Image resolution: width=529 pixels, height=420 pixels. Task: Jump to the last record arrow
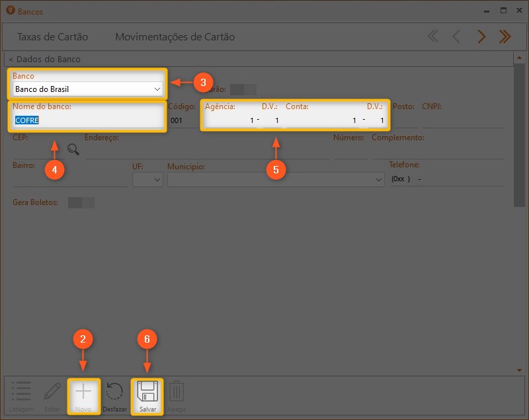point(505,37)
